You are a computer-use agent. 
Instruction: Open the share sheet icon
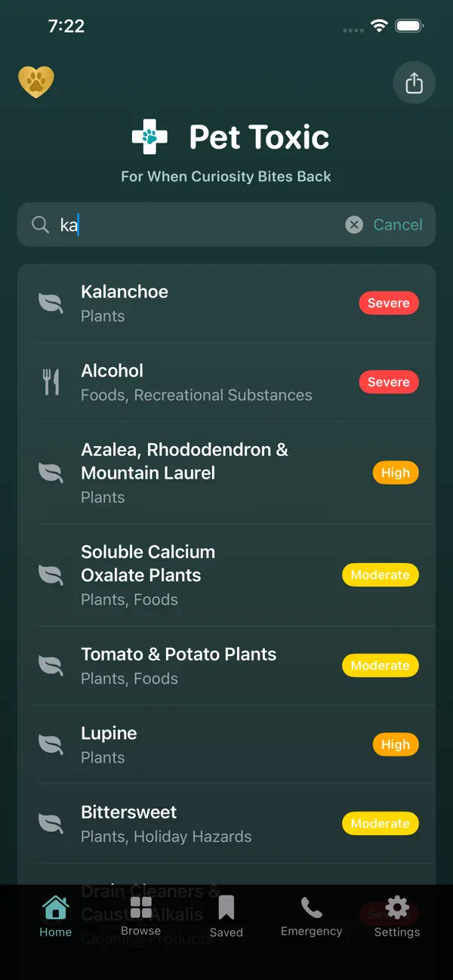click(414, 82)
